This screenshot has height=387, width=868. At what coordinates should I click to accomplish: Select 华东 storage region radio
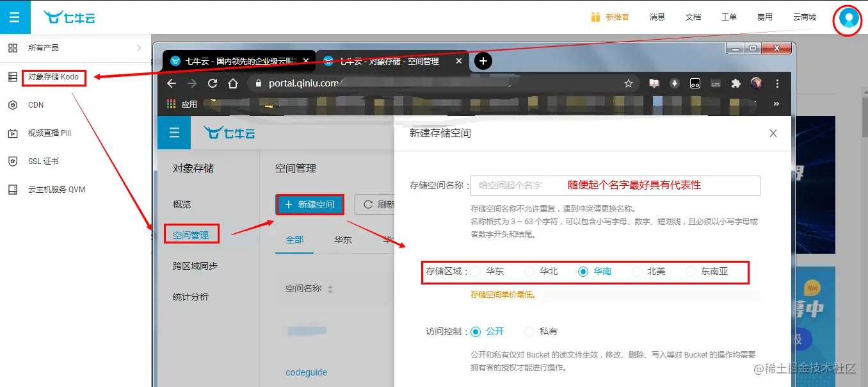coord(476,272)
